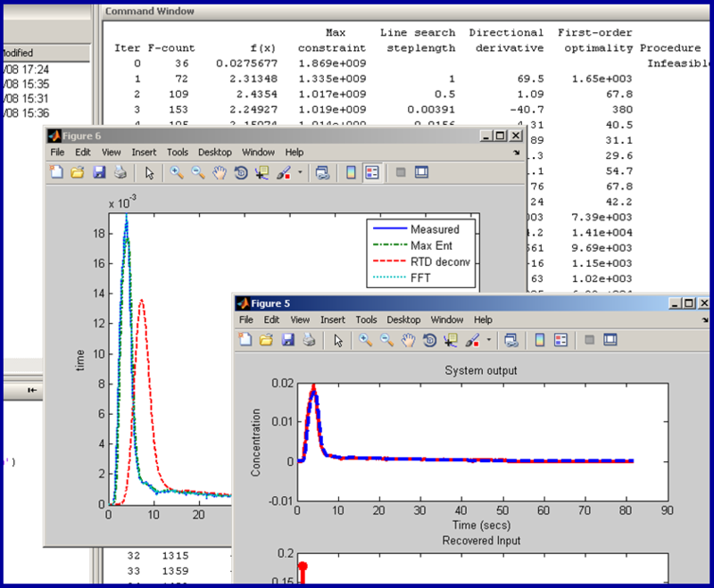Open Brush color dropdown in Figure 5
Screen dimensions: 714x588
[488, 340]
